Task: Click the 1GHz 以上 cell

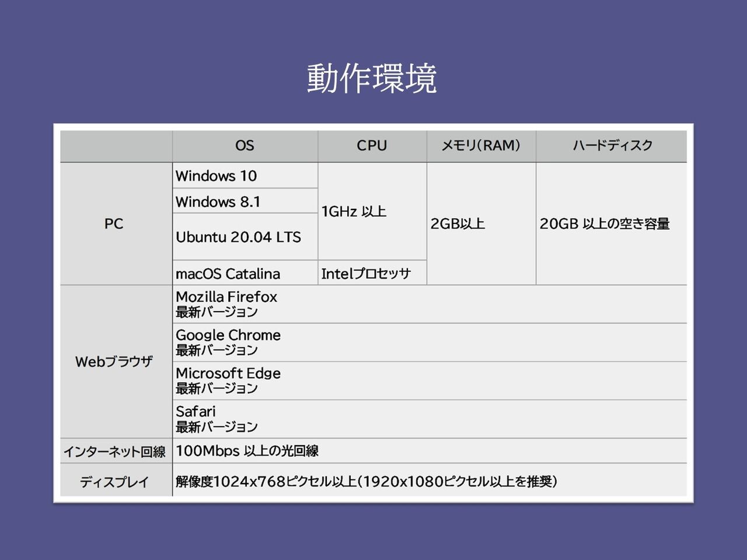Action: [x=372, y=211]
